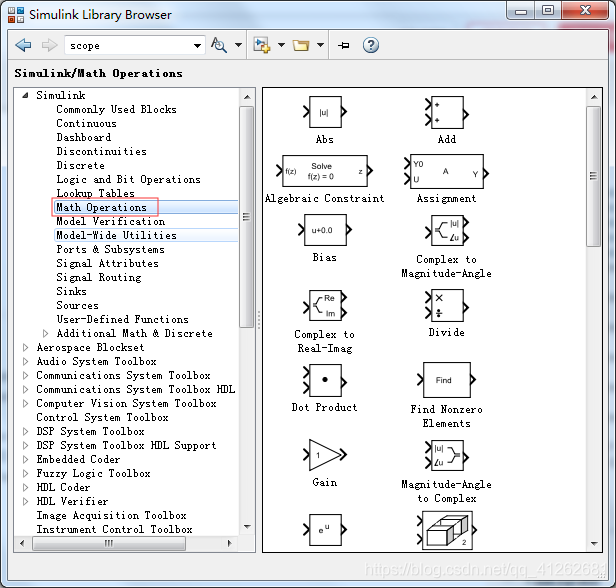
Task: Expand the Audio System Toolbox node
Action: click(26, 361)
